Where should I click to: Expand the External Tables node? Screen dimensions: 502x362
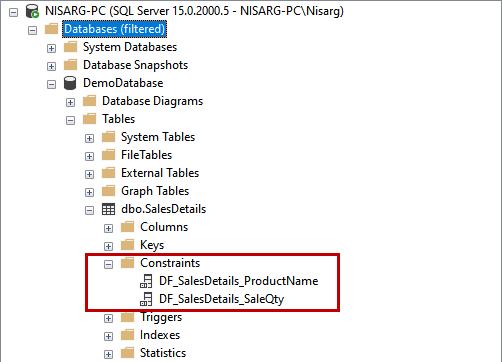pos(89,175)
